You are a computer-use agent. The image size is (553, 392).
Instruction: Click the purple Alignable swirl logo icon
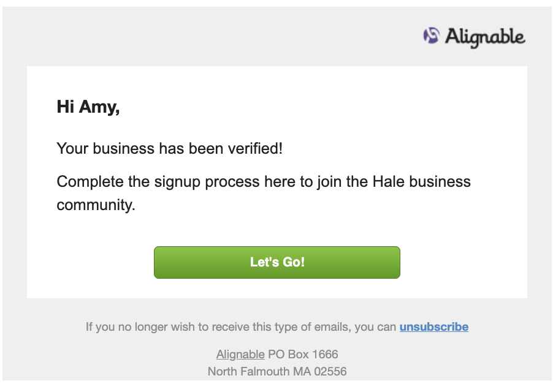click(x=432, y=36)
